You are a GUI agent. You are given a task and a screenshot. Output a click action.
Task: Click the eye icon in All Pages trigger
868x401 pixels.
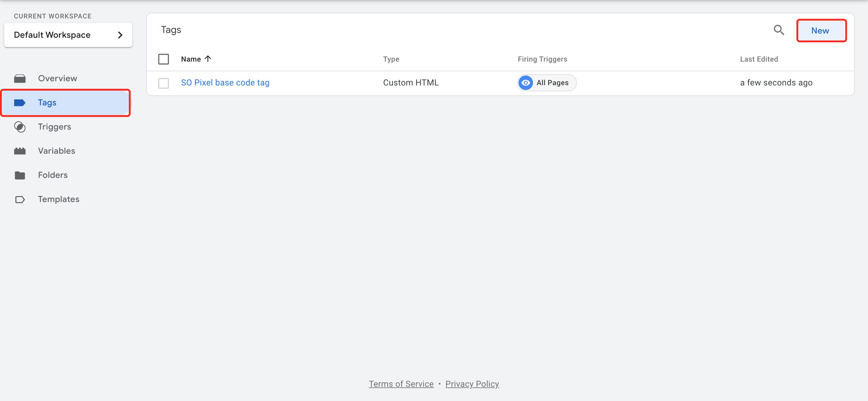tap(525, 83)
